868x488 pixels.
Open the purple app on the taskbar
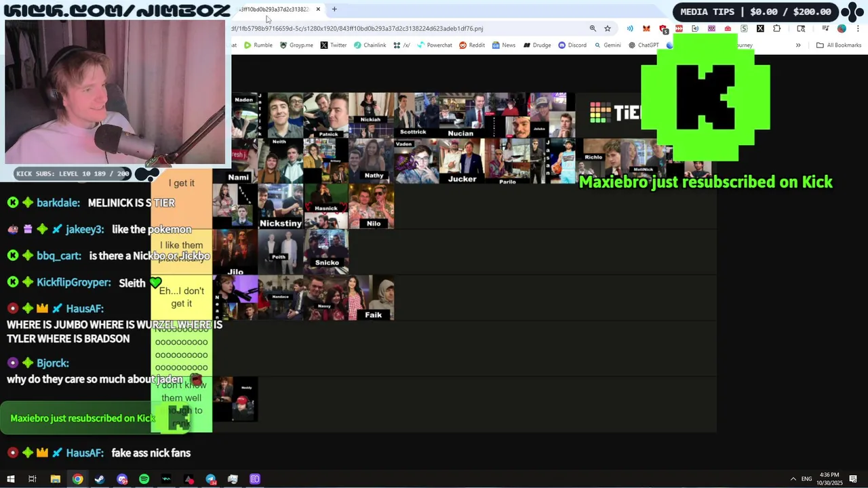pos(255,479)
